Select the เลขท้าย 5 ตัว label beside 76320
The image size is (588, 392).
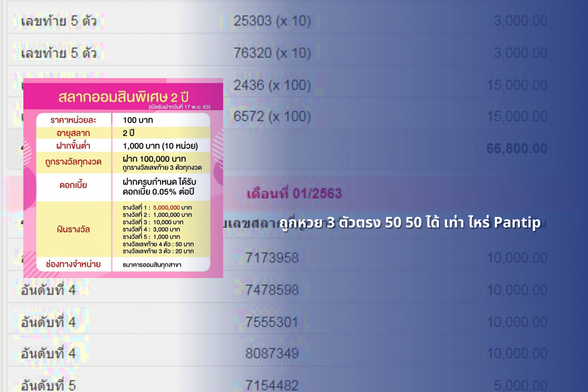(59, 53)
